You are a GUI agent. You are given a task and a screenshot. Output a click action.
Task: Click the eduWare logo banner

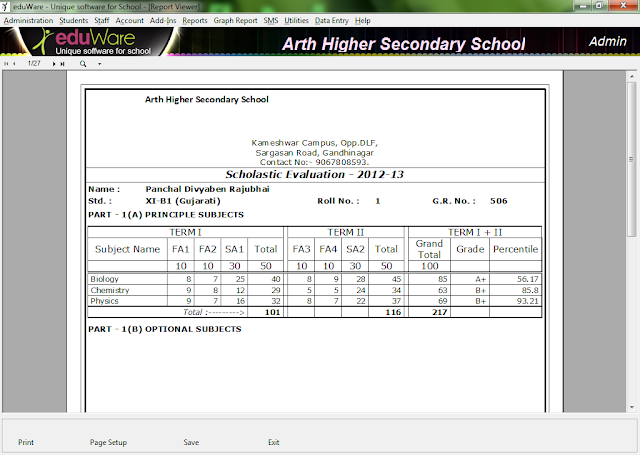point(95,42)
